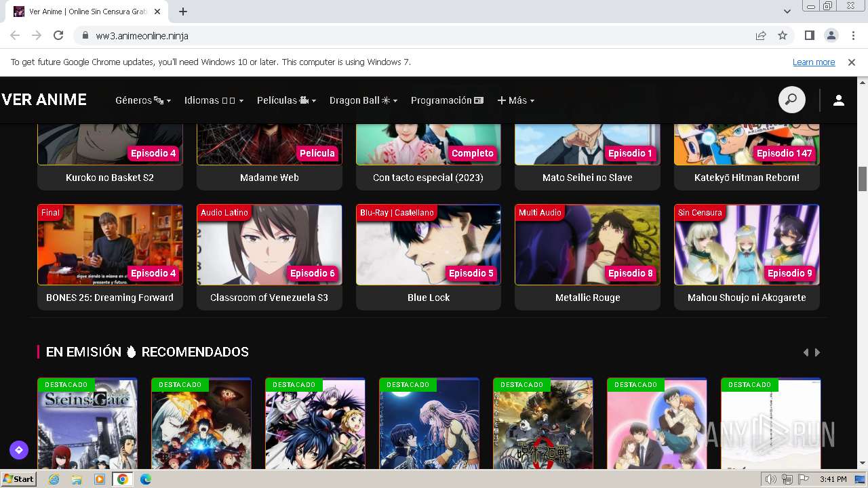
Task: Expand the Más dropdown menu
Action: (516, 100)
